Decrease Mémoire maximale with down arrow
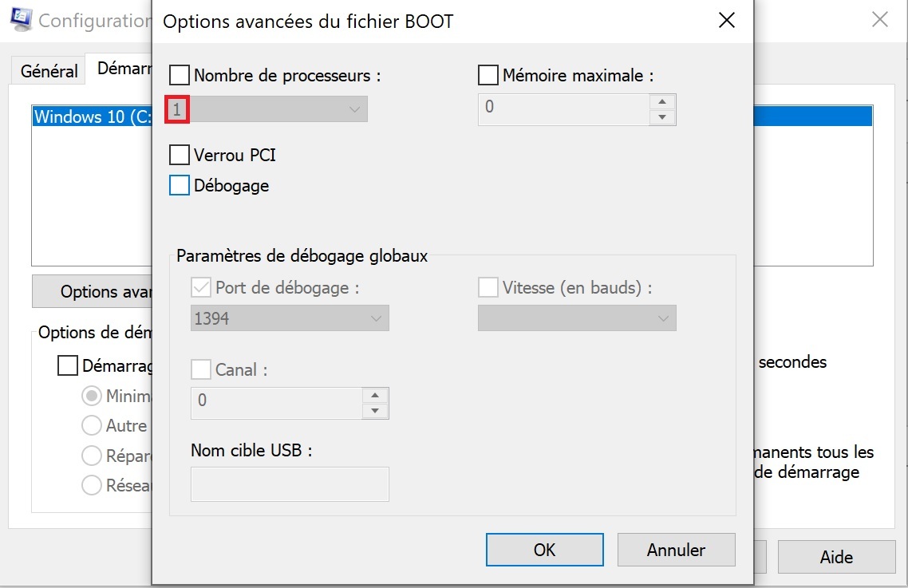The width and height of the screenshot is (908, 588). click(661, 117)
